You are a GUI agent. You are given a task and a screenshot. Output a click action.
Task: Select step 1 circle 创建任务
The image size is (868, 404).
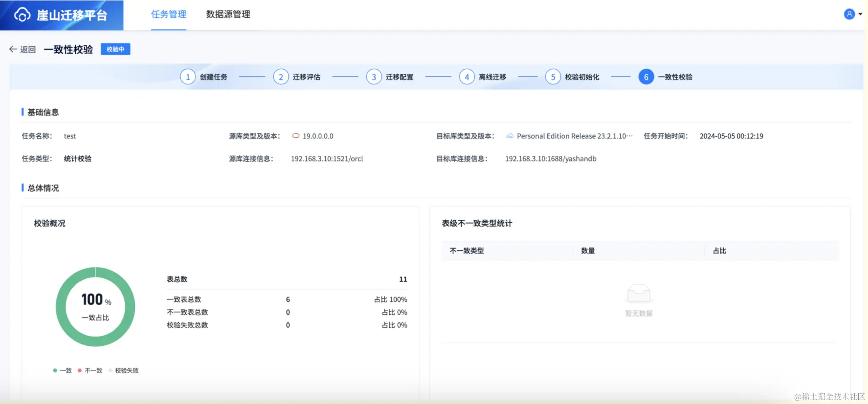[188, 77]
